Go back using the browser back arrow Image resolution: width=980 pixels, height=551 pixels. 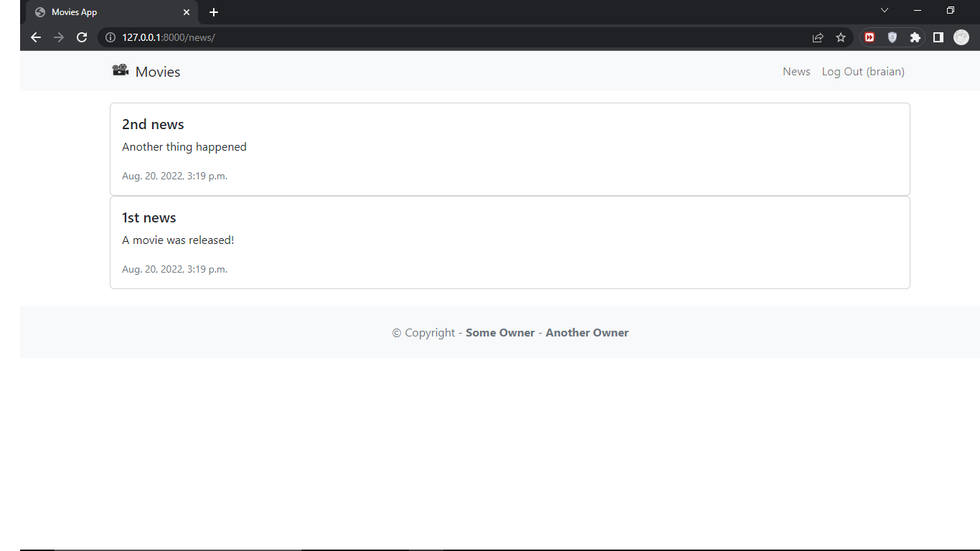(35, 37)
